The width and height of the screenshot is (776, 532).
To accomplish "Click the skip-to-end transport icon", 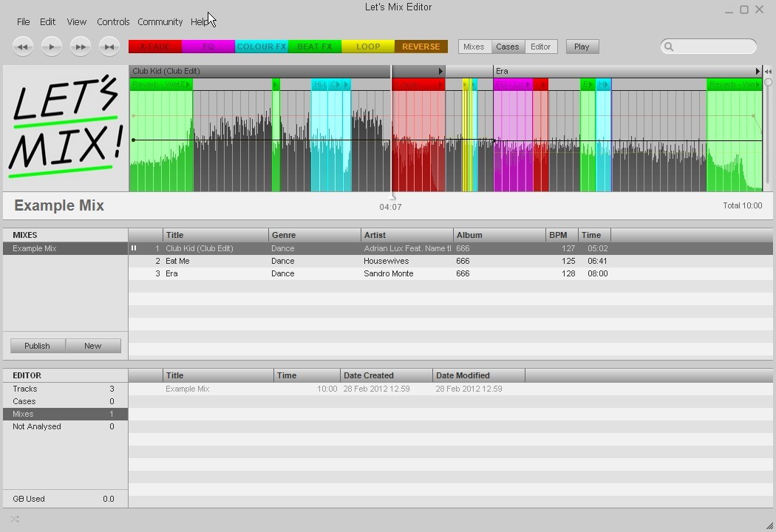I will [109, 46].
